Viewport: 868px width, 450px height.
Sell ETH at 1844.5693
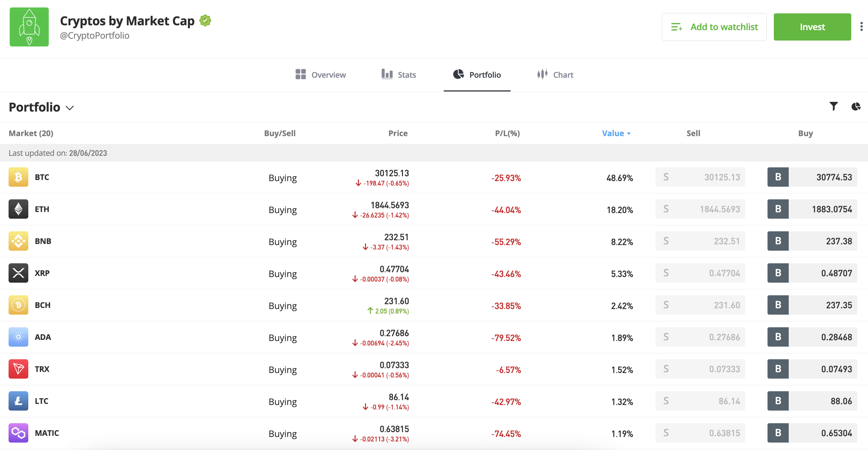click(700, 209)
